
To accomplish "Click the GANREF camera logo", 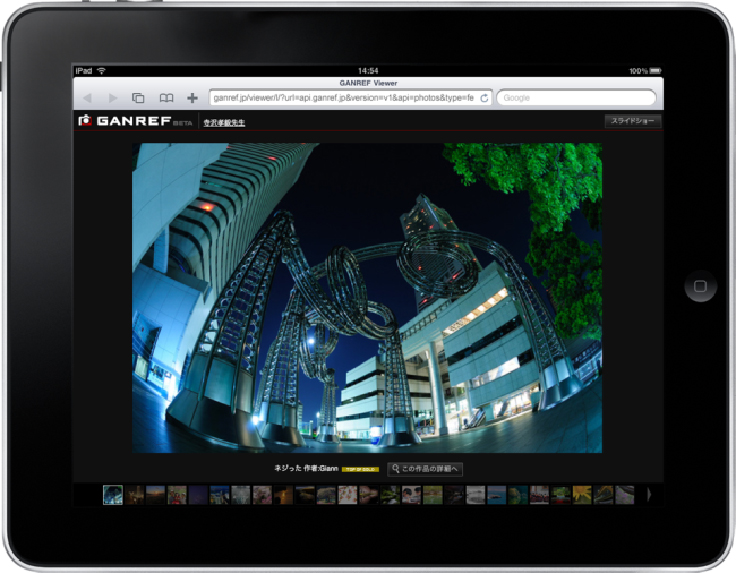I will [85, 121].
